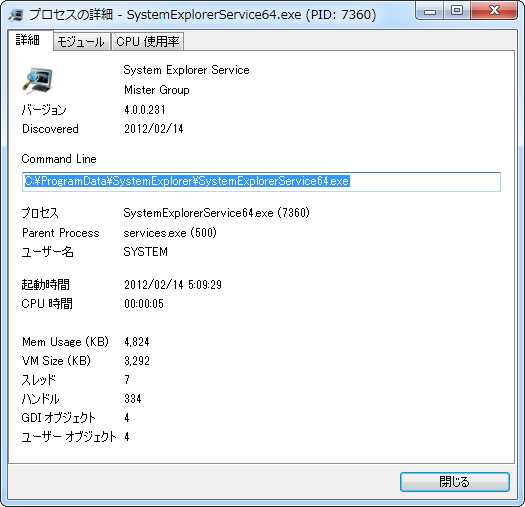Click the version value 4.0.0.231

click(145, 110)
